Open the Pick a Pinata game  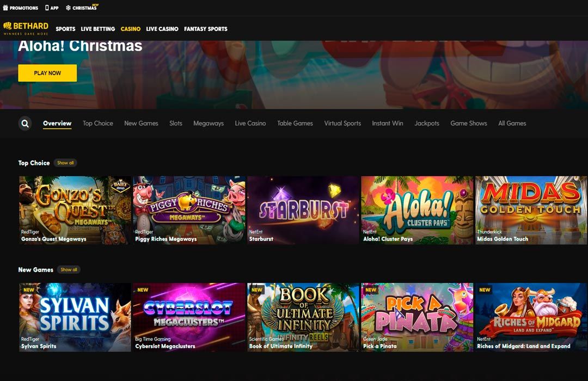(417, 317)
